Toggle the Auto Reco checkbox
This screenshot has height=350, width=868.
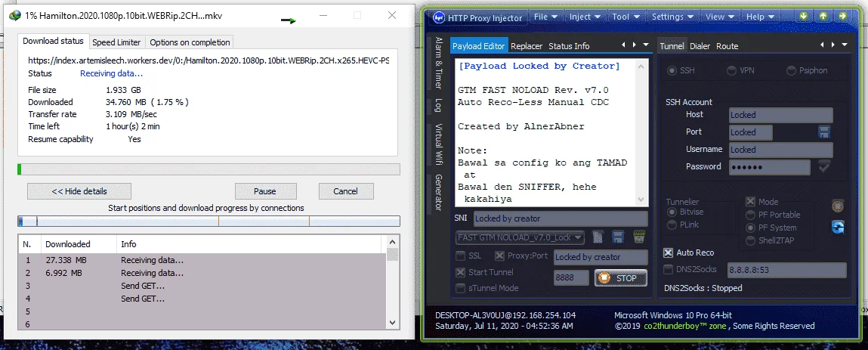pos(668,252)
